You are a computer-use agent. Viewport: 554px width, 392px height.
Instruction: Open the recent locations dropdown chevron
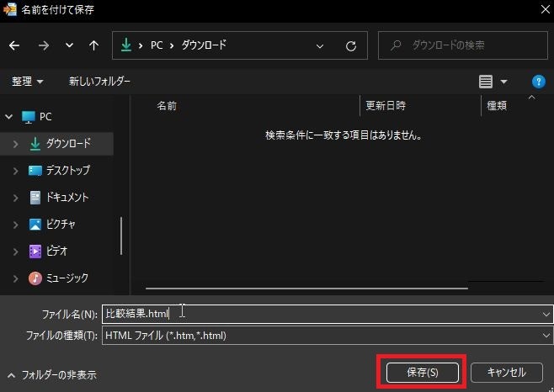click(x=70, y=45)
